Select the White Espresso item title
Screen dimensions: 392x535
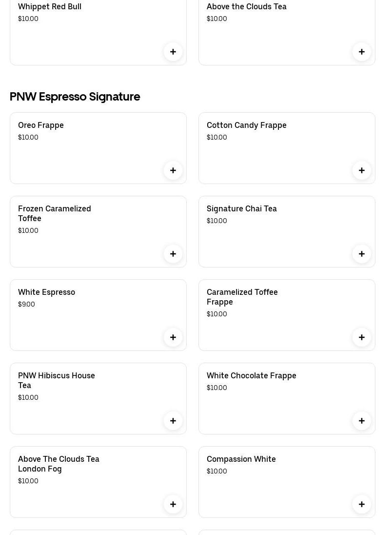pyautogui.click(x=46, y=292)
